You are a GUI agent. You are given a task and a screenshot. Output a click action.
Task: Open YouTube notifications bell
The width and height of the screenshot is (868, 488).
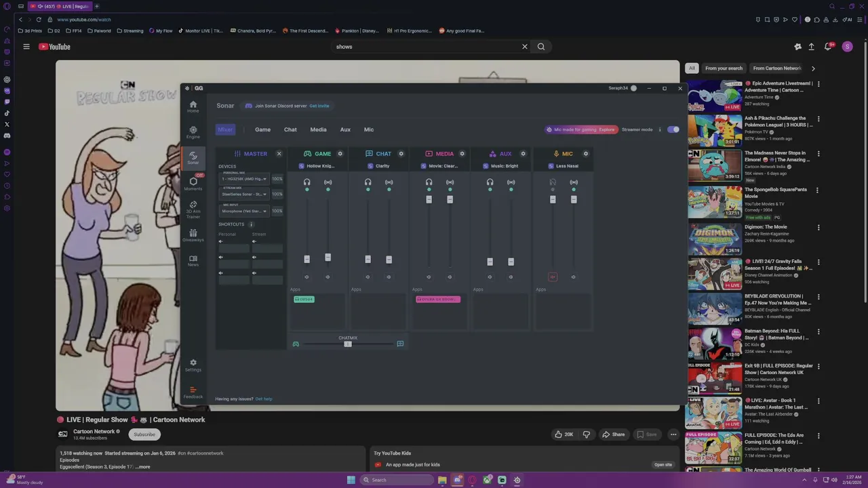coord(828,47)
